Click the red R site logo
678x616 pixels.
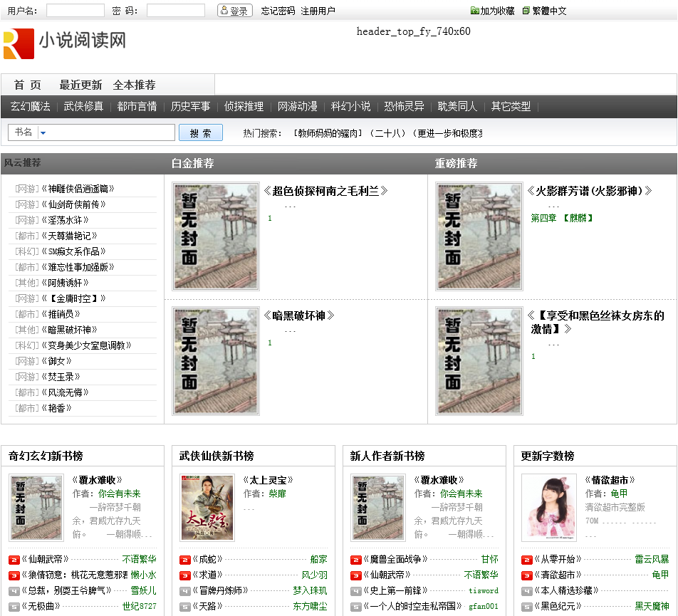tap(19, 43)
